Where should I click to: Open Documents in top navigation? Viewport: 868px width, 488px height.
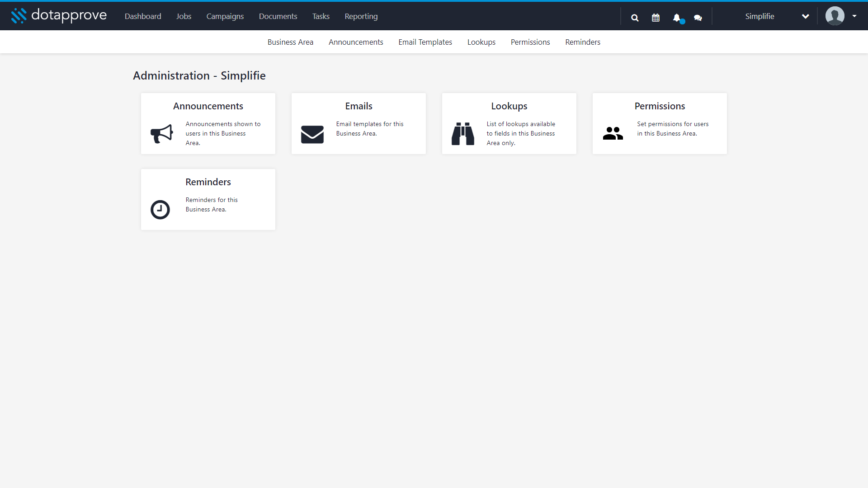click(x=278, y=16)
